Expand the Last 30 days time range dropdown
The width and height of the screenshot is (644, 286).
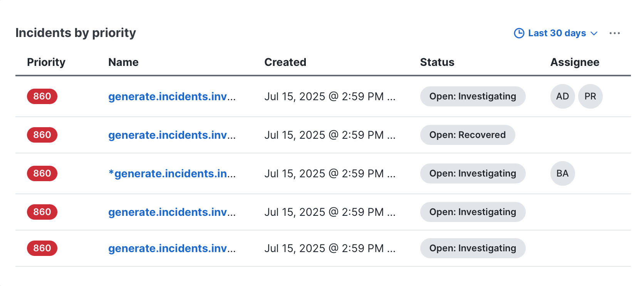pyautogui.click(x=556, y=33)
